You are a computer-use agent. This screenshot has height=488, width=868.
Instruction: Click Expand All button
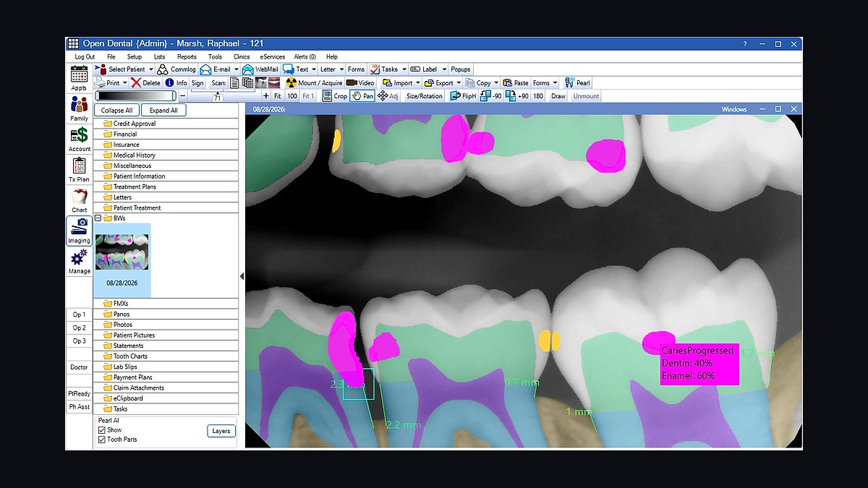(163, 110)
